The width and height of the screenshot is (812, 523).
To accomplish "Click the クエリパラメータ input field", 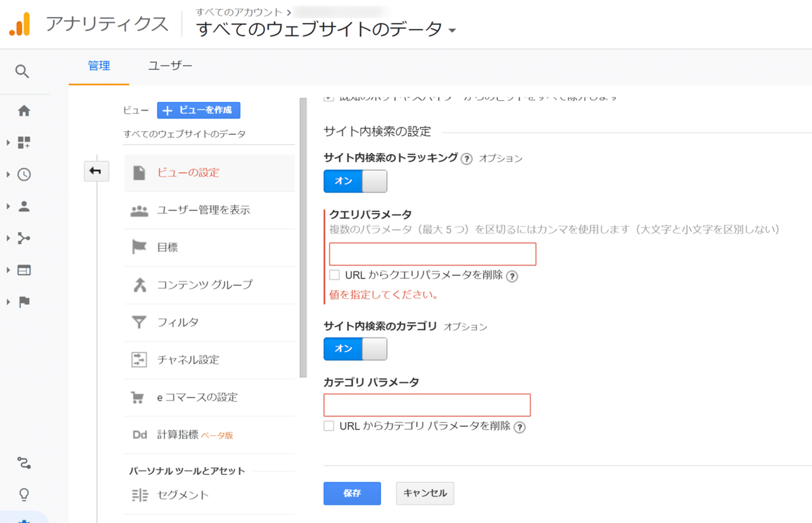I will [432, 254].
